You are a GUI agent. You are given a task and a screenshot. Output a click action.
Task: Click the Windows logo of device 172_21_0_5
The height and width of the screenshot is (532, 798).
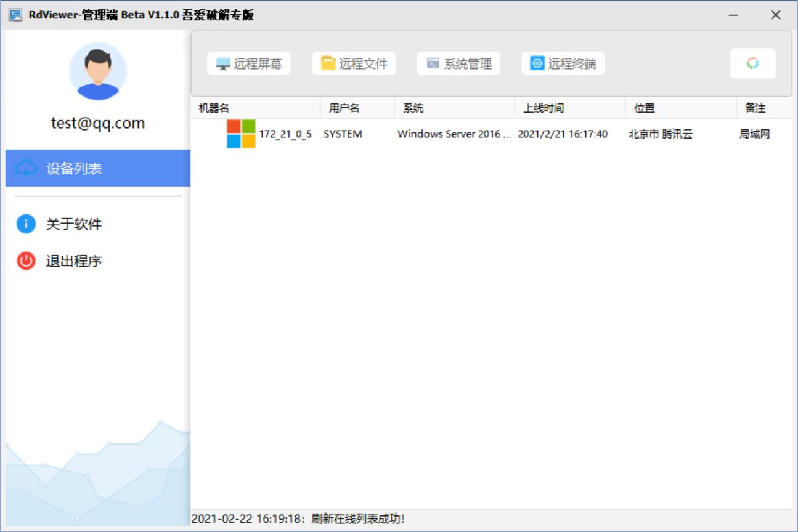coord(241,134)
